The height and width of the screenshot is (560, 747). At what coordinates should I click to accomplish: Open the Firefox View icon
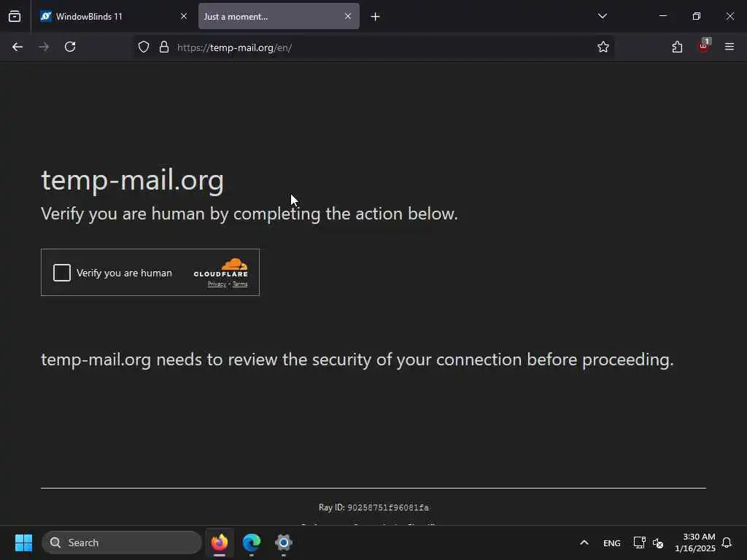(15, 17)
